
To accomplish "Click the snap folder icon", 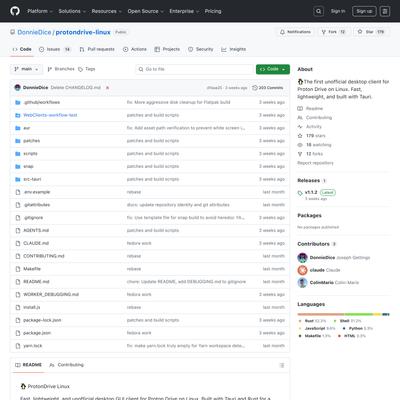I will (18, 166).
